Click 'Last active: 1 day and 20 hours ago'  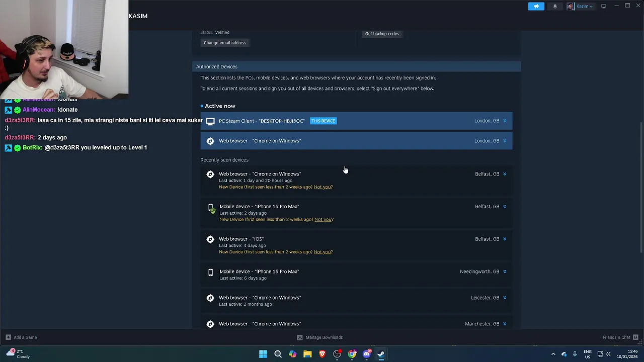256,180
